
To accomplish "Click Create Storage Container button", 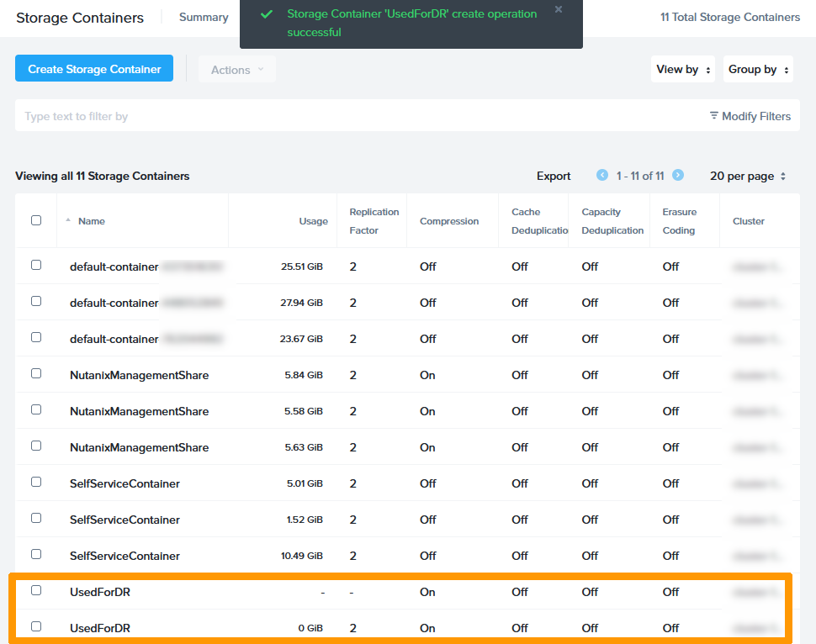I will [x=94, y=69].
